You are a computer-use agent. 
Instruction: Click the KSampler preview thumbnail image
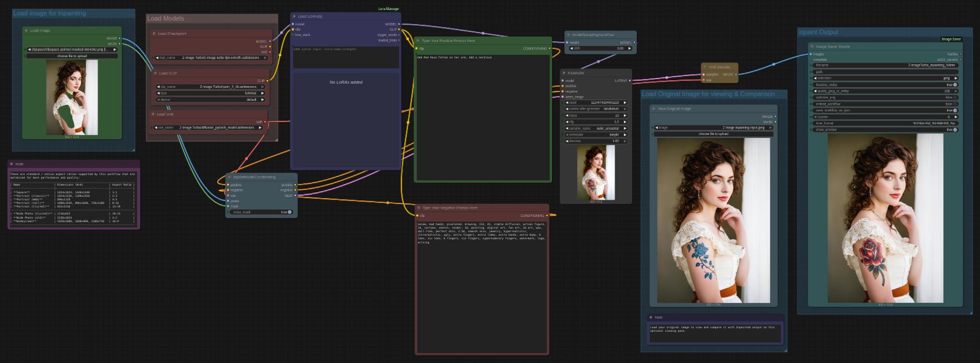(596, 173)
